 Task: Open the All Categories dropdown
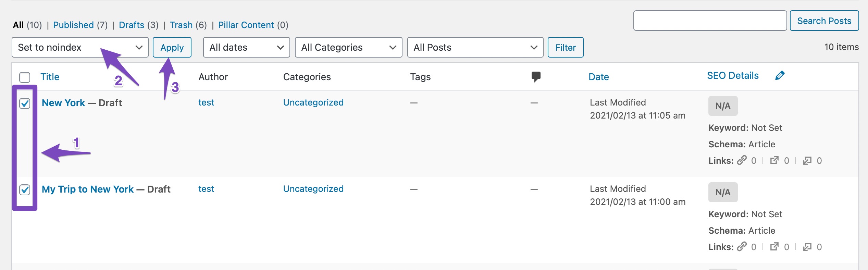pos(348,47)
